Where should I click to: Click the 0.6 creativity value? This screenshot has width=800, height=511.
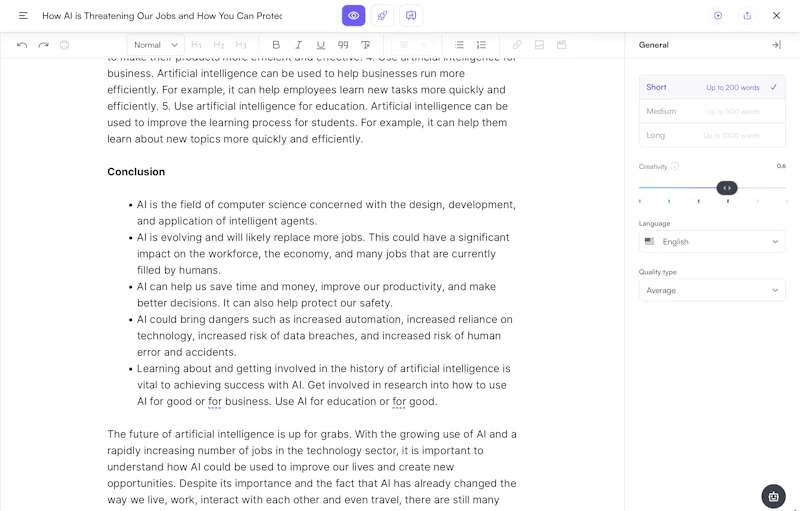pos(781,166)
